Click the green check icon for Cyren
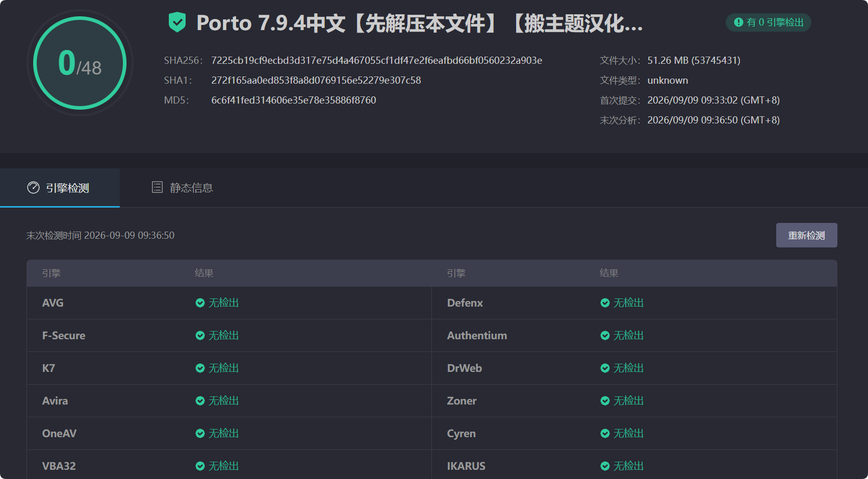The width and height of the screenshot is (868, 479). click(605, 434)
